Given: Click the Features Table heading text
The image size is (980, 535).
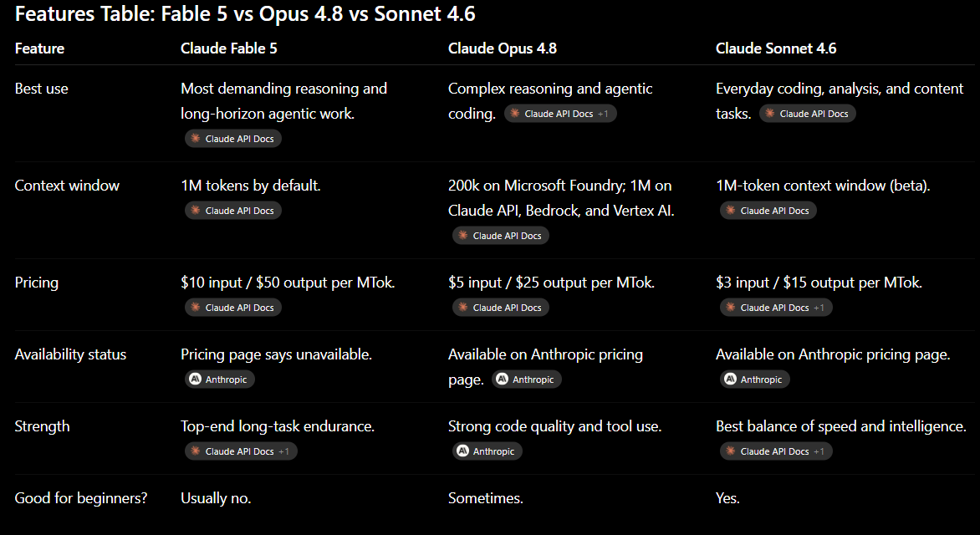Looking at the screenshot, I should (x=245, y=13).
